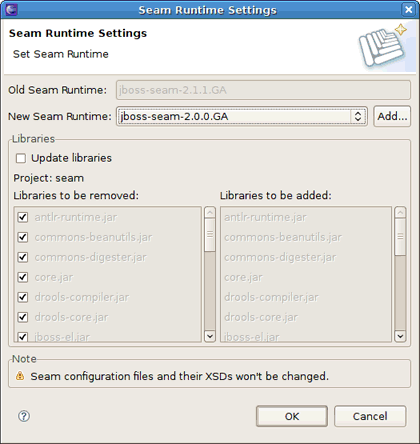Select commons-beanutils.jar in the libraries to be added

pyautogui.click(x=283, y=237)
